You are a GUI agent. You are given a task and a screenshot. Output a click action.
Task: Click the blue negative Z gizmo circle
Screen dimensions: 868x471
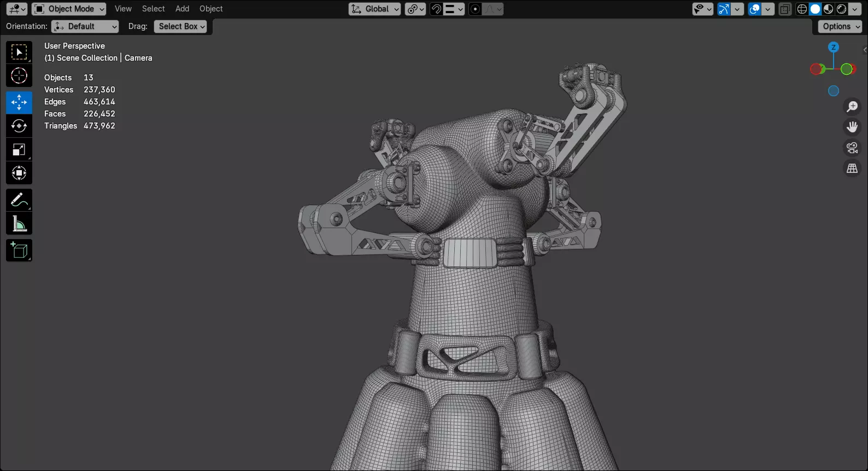coord(833,91)
